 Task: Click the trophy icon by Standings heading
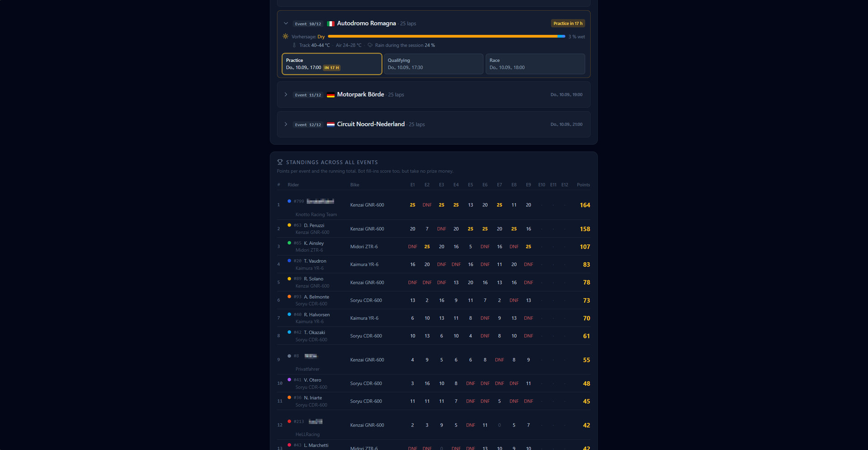pos(280,162)
